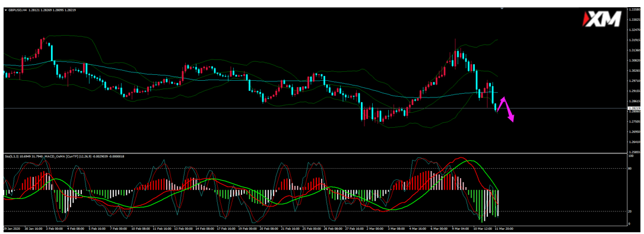Select the last cyan candle at chart edge
Viewport: 644px width, 234px height.
click(x=496, y=107)
